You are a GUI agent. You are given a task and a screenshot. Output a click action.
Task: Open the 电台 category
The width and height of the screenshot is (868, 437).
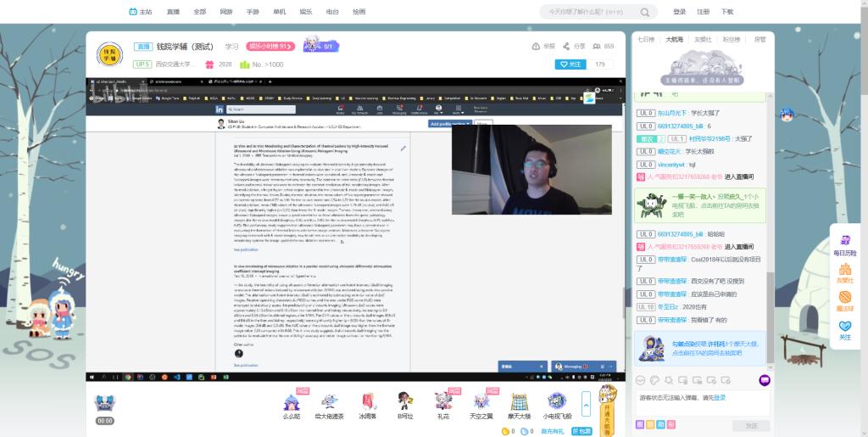[x=332, y=12]
